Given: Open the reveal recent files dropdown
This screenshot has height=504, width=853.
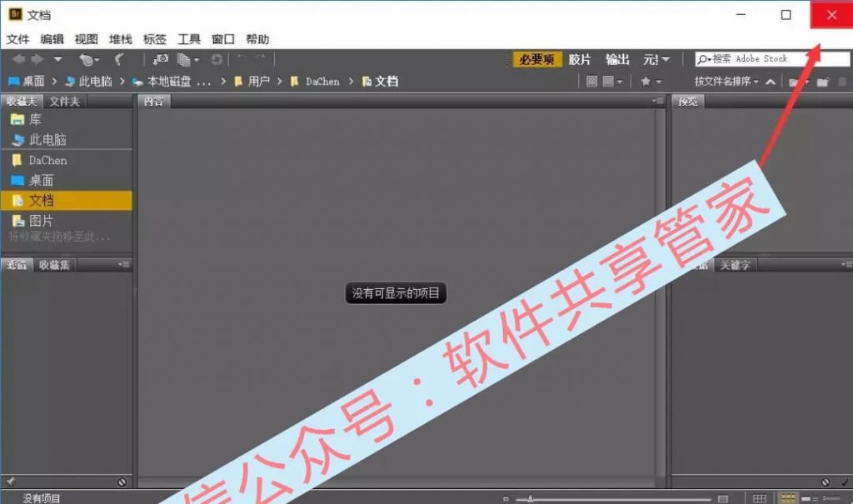Looking at the screenshot, I should (x=88, y=59).
